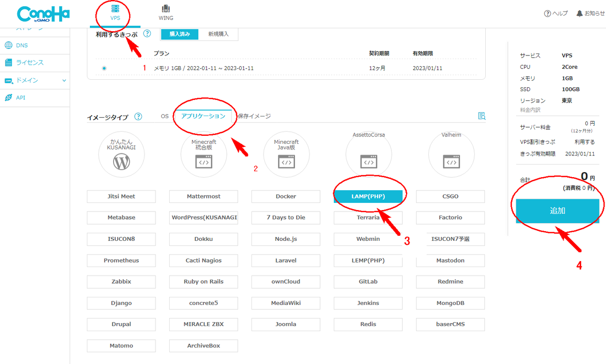The width and height of the screenshot is (606, 364).
Task: Select the 新規購入 ticket option
Action: 218,34
